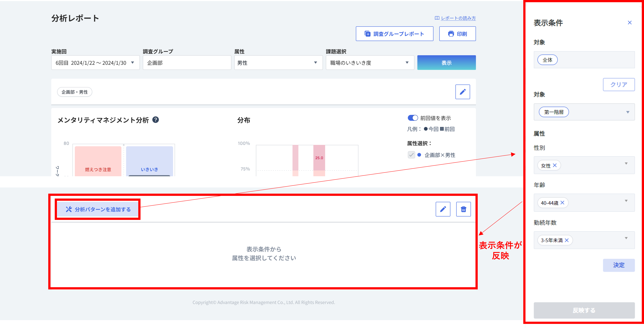Open the 実施回 dropdown
This screenshot has height=328, width=644.
coord(95,63)
